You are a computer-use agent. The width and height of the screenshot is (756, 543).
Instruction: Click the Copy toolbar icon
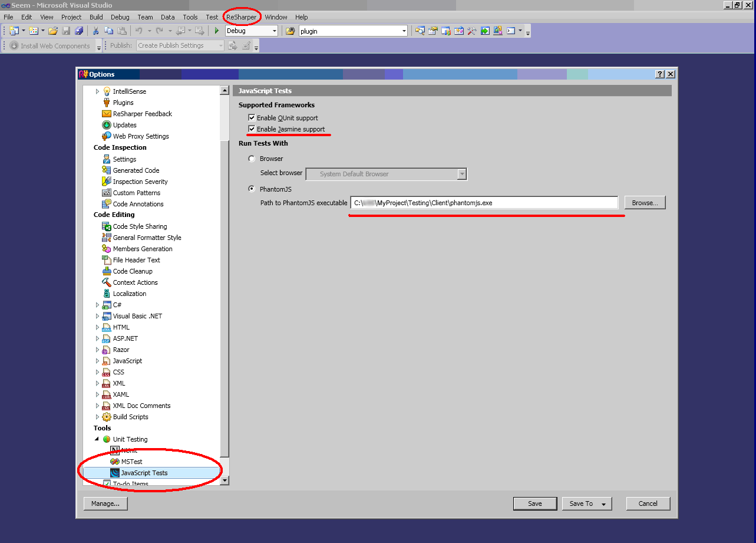[x=109, y=31]
